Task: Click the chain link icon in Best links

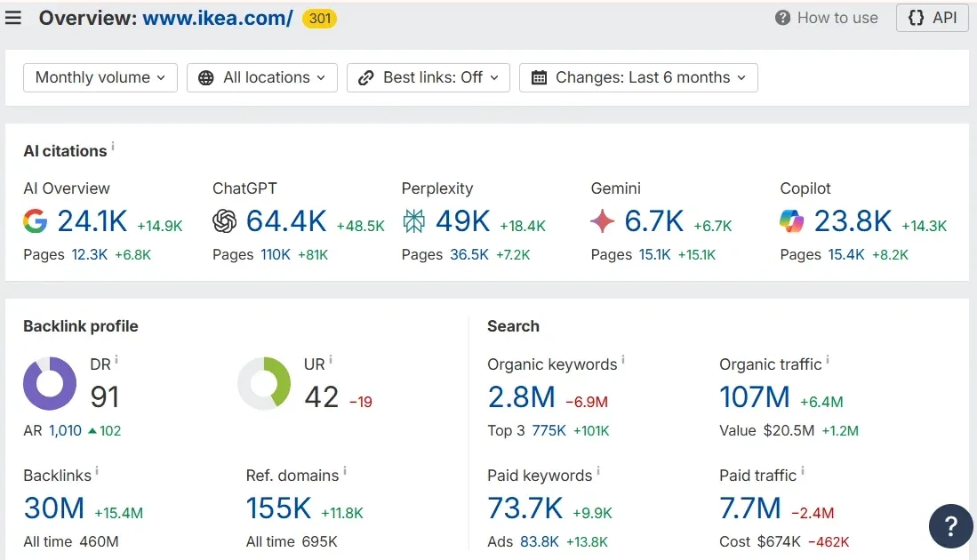Action: pyautogui.click(x=365, y=78)
